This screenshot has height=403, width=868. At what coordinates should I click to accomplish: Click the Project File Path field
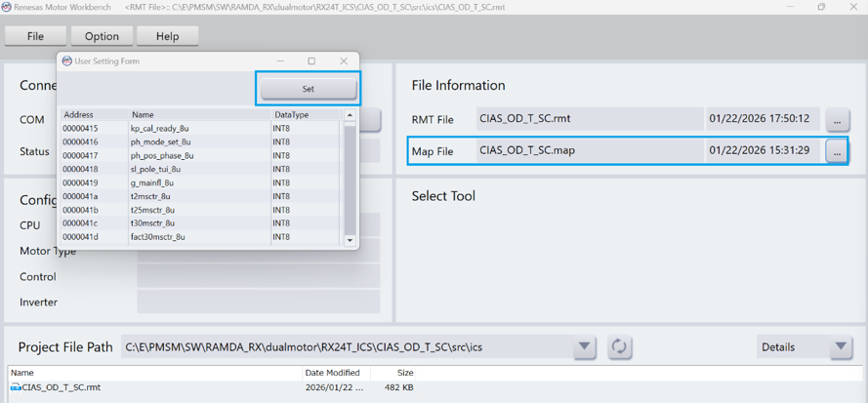coord(346,347)
